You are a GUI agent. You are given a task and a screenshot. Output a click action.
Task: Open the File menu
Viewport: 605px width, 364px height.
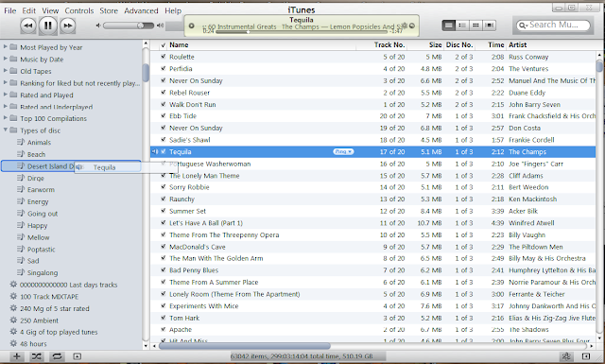pyautogui.click(x=10, y=10)
